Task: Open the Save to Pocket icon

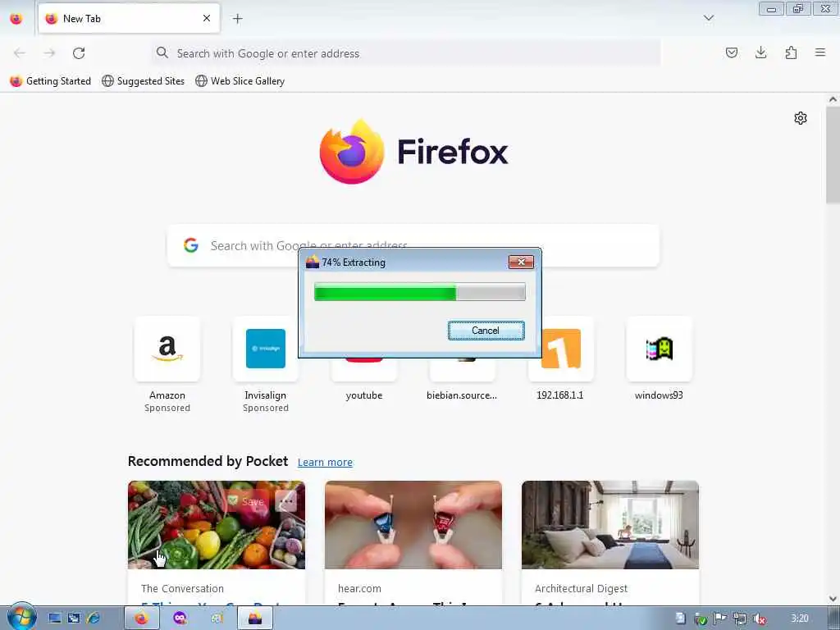Action: [731, 52]
